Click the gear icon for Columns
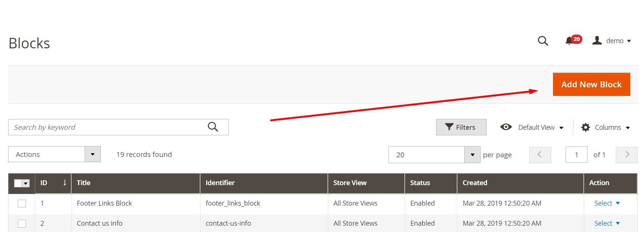Viewport: 644px width, 232px height. tap(585, 128)
